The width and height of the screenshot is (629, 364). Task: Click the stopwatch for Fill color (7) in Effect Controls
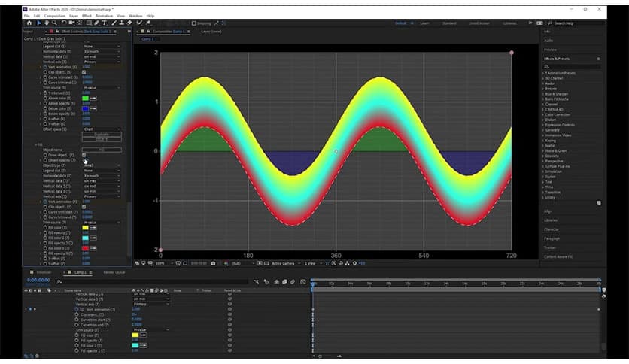[45, 228]
